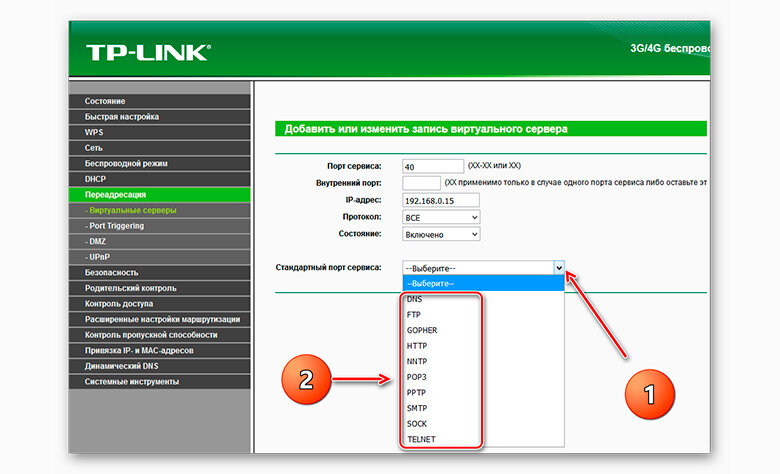Open Быстрая настройка in sidebar
This screenshot has width=780, height=474.
pos(159,116)
